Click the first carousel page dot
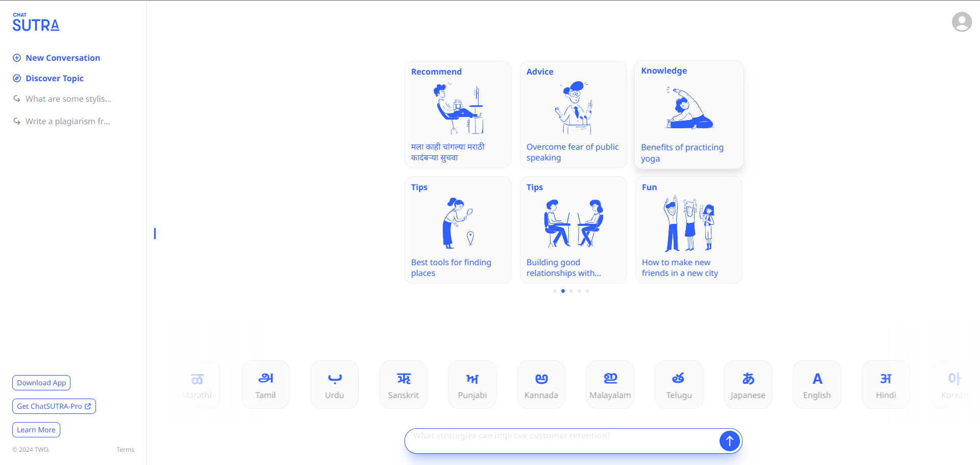 pos(555,291)
